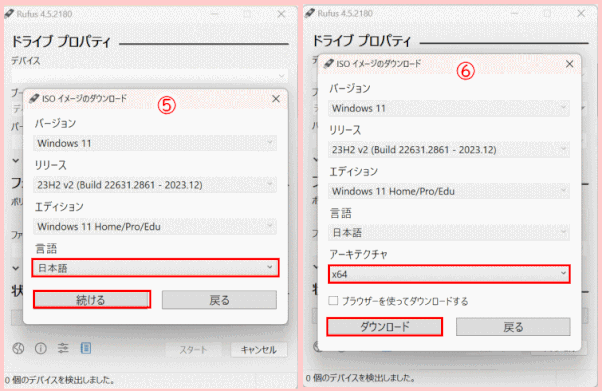Close the right ISO イメージのダウンロード dialog
602x391 pixels.
coord(570,64)
